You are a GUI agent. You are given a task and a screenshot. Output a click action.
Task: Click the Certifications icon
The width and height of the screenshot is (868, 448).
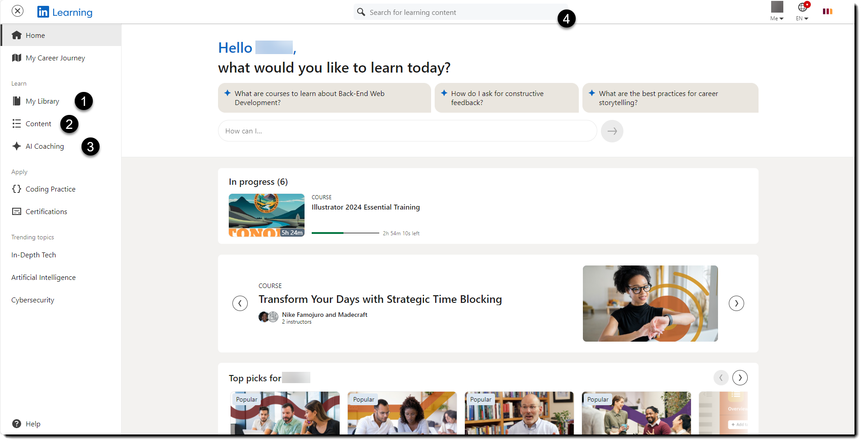point(17,211)
